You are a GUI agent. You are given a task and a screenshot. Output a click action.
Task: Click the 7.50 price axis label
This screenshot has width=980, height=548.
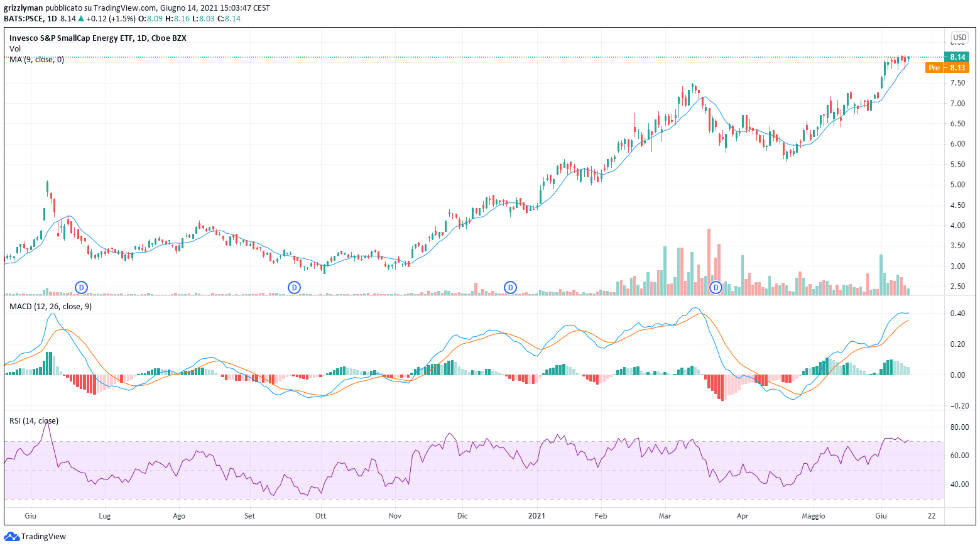[x=957, y=83]
